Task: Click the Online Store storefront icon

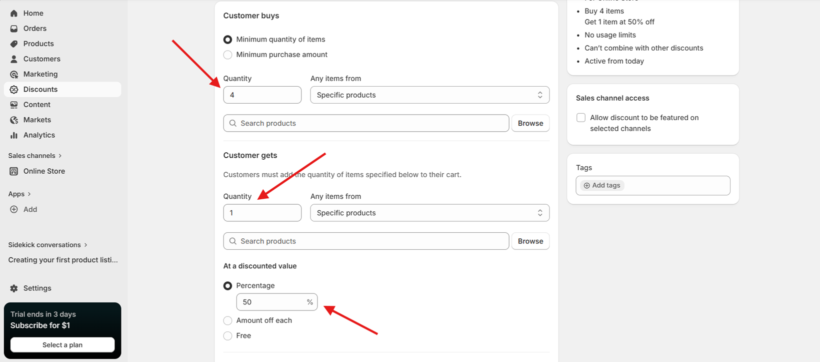Action: [14, 171]
